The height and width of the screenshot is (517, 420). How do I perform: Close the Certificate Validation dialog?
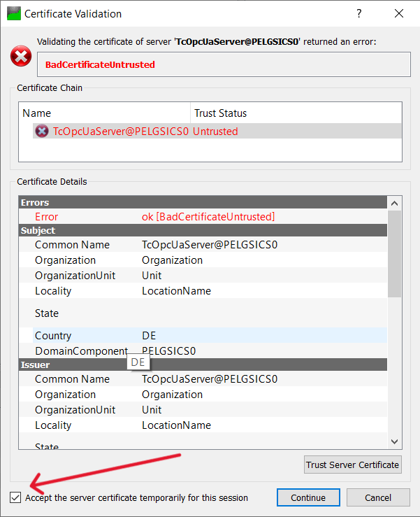(x=399, y=13)
